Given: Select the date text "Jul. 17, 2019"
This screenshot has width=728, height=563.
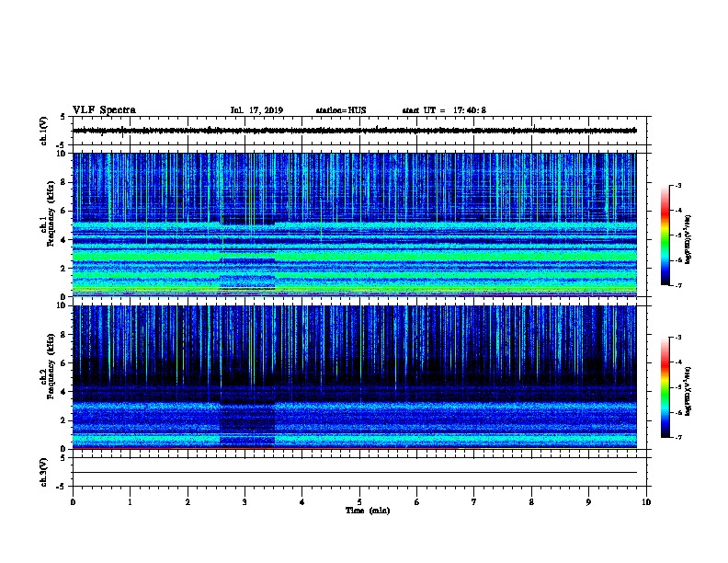Looking at the screenshot, I should coord(256,110).
